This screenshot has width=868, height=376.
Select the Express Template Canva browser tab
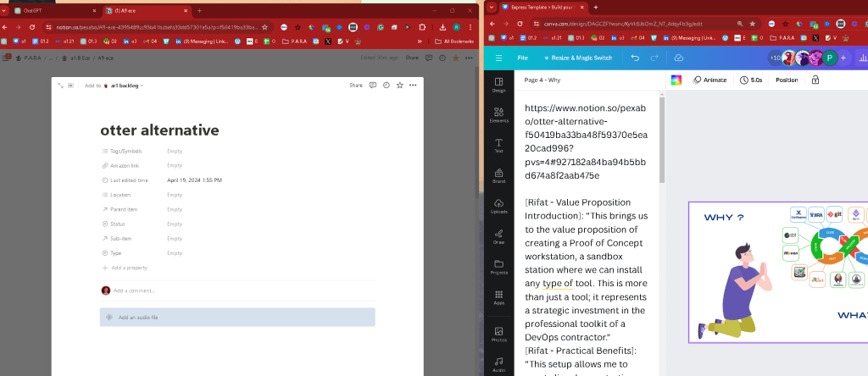(542, 7)
